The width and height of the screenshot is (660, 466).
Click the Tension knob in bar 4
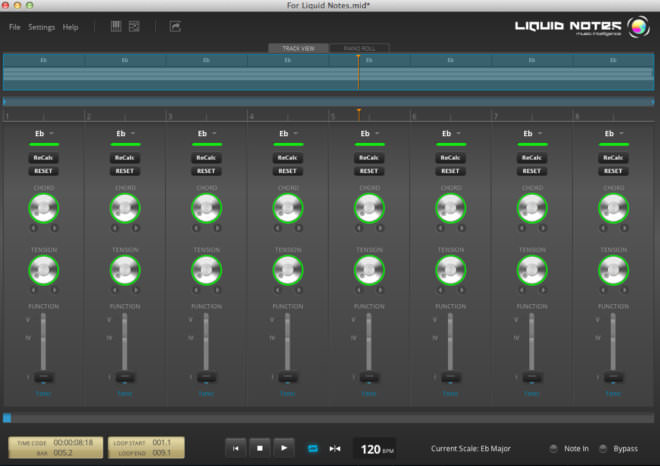[288, 270]
